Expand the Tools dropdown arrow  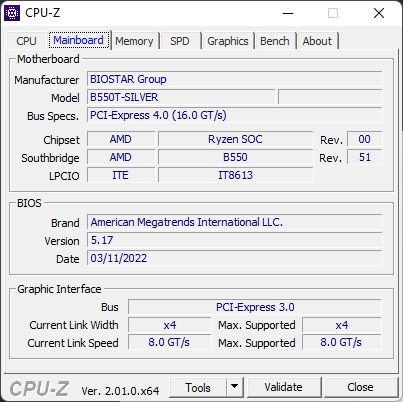coord(235,387)
